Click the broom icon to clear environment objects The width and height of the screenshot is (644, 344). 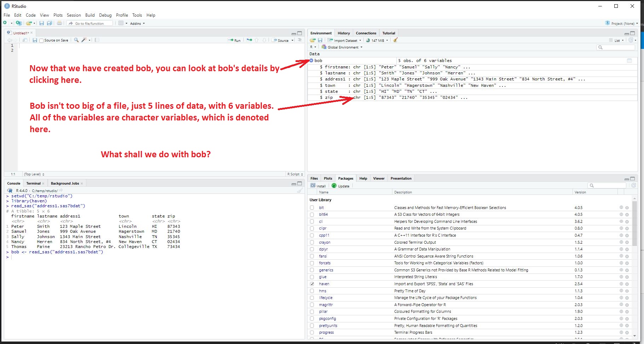coord(396,40)
